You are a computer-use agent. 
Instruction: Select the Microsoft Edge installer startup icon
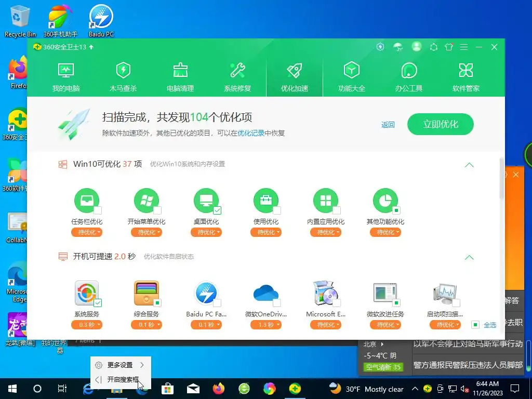click(325, 293)
